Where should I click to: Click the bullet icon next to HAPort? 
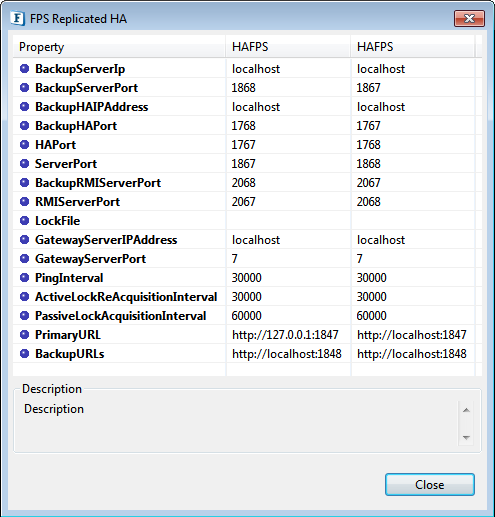[x=24, y=145]
